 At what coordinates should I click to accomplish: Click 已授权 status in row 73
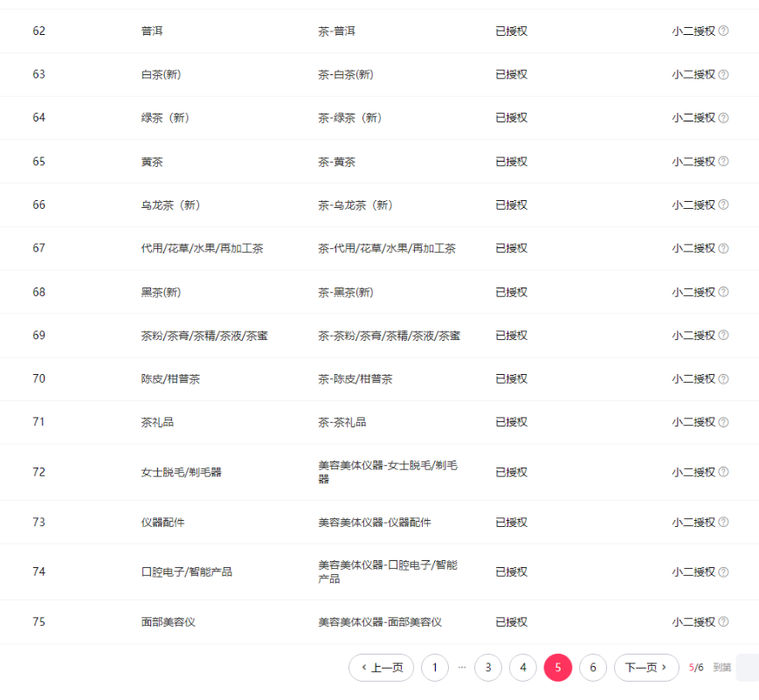(511, 523)
